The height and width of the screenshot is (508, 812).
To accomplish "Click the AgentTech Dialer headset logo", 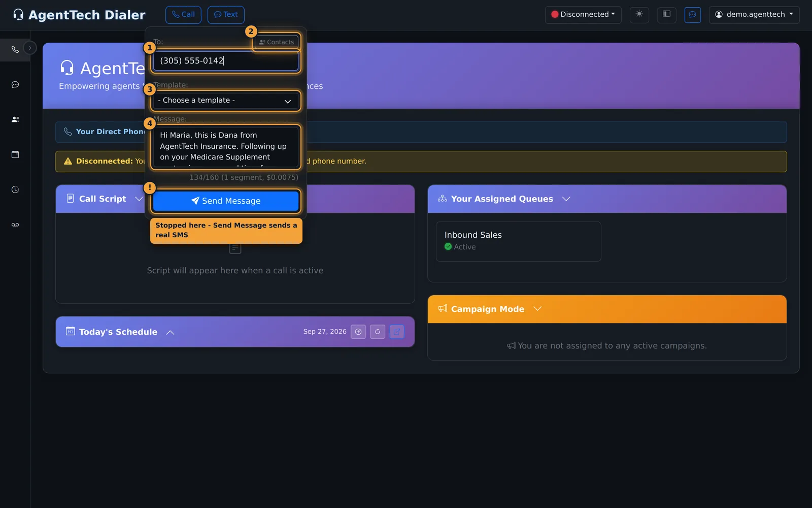I will point(18,15).
